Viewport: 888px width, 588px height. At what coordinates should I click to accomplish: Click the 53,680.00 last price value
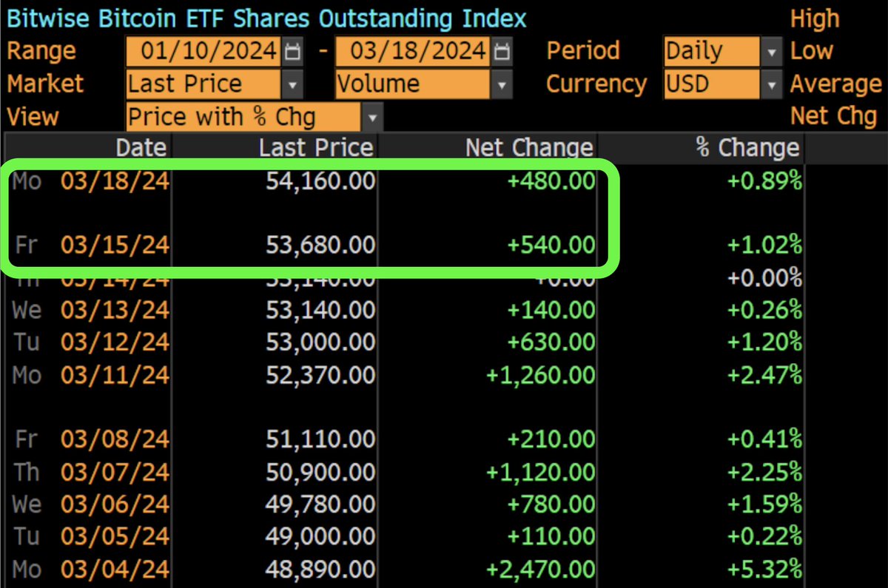coord(320,244)
